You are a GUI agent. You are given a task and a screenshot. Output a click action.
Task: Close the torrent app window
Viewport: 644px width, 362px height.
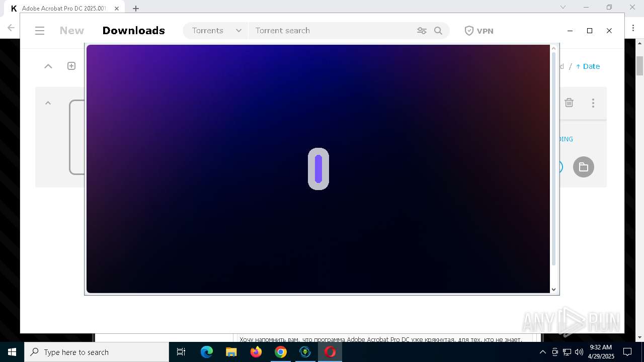point(609,31)
